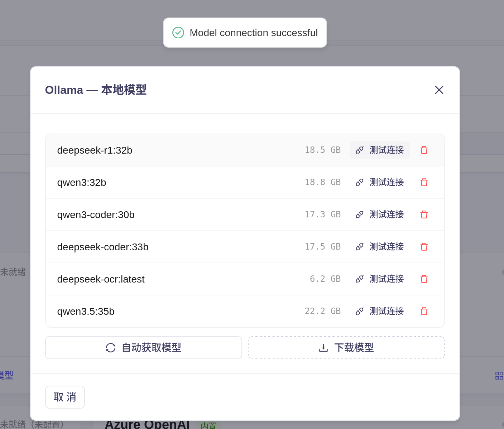Image resolution: width=504 pixels, height=429 pixels.
Task: Click the 6.2 GB size value
Action: click(x=325, y=279)
